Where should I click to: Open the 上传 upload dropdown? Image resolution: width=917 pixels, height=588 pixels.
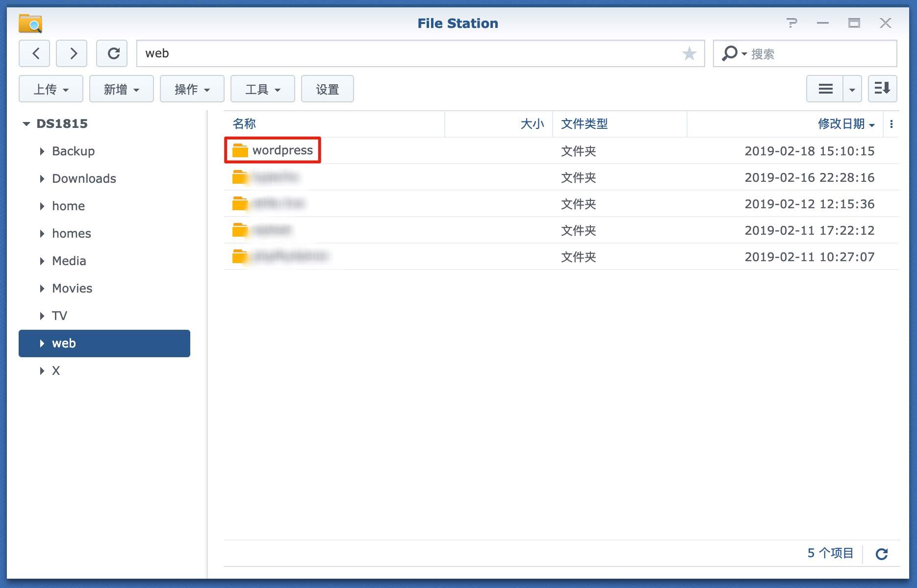pos(51,89)
